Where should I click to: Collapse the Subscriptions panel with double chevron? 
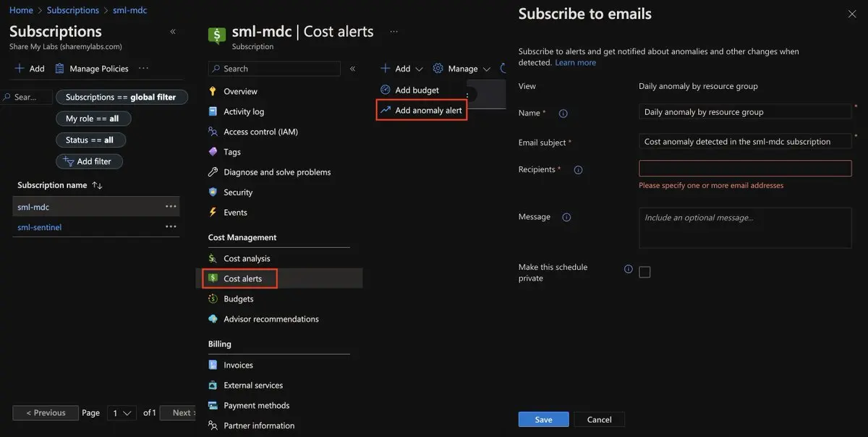pos(173,32)
